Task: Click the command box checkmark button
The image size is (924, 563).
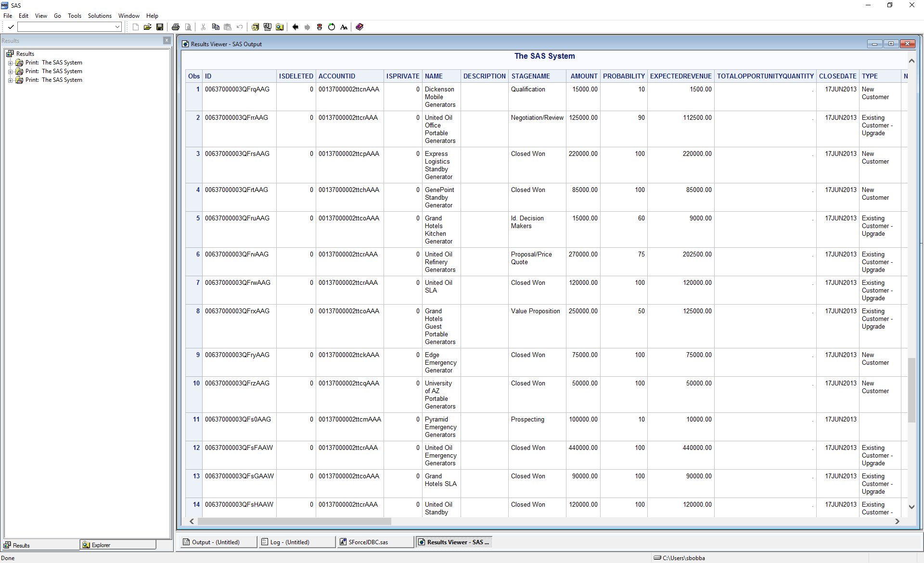Action: [x=11, y=27]
